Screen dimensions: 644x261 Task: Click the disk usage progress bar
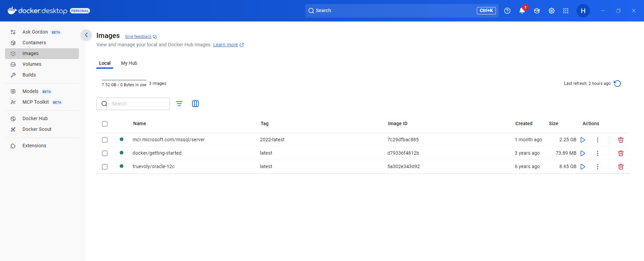click(124, 80)
